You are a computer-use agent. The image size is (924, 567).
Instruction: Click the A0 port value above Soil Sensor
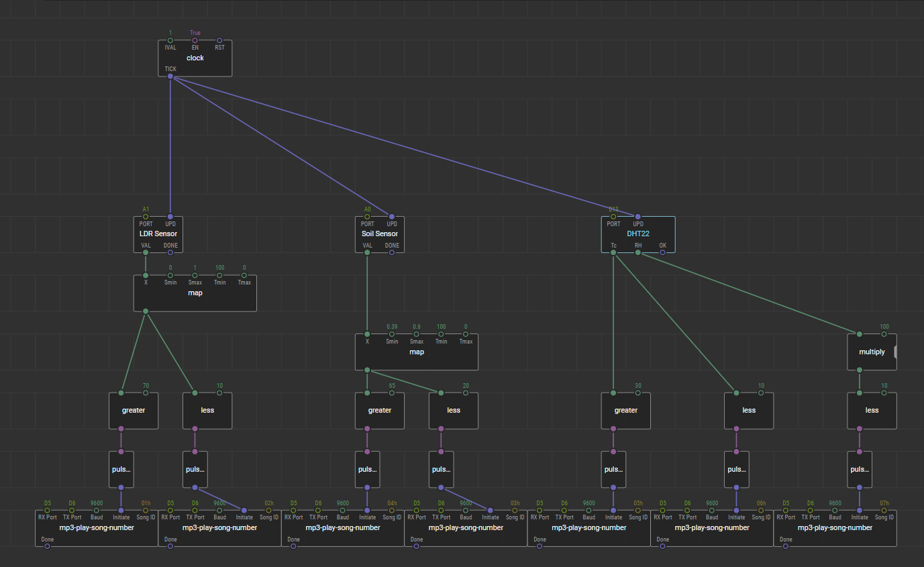point(367,209)
